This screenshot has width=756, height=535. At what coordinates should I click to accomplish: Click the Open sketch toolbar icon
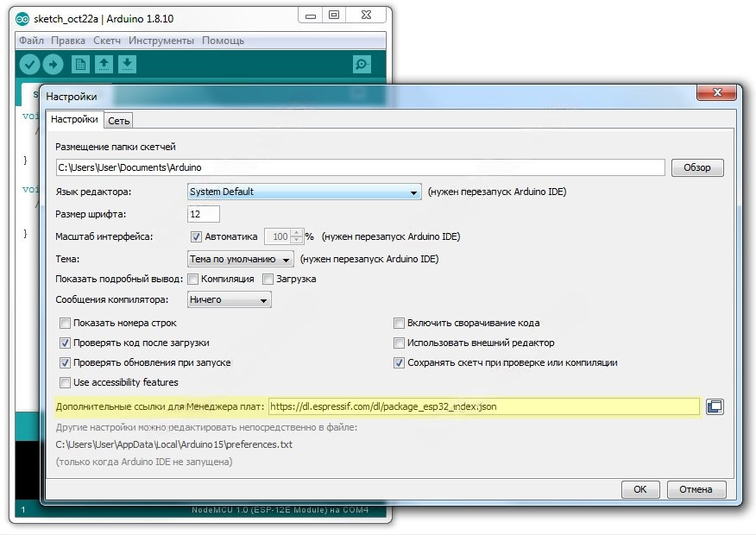pos(104,65)
